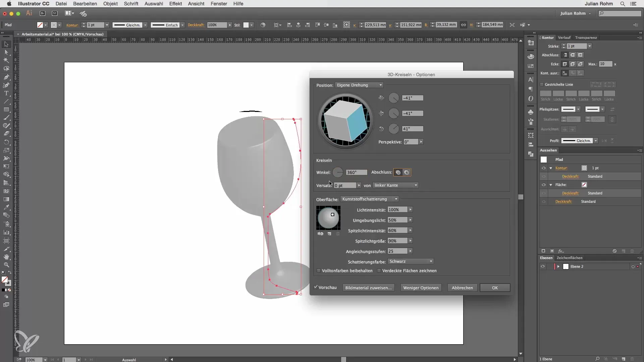Open the Perspektive value arrow
The height and width of the screenshot is (362, 644).
pos(421,142)
